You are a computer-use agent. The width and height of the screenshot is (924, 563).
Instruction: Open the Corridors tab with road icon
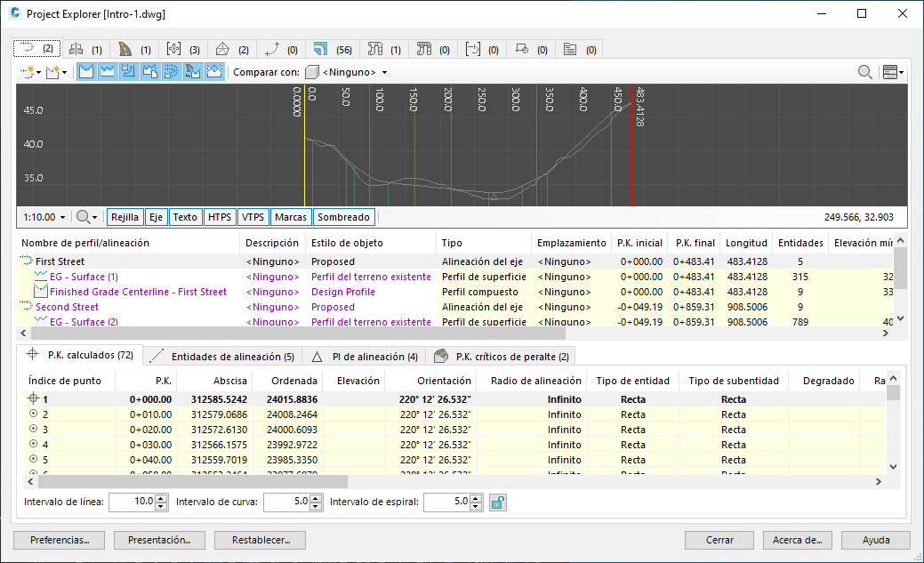135,49
